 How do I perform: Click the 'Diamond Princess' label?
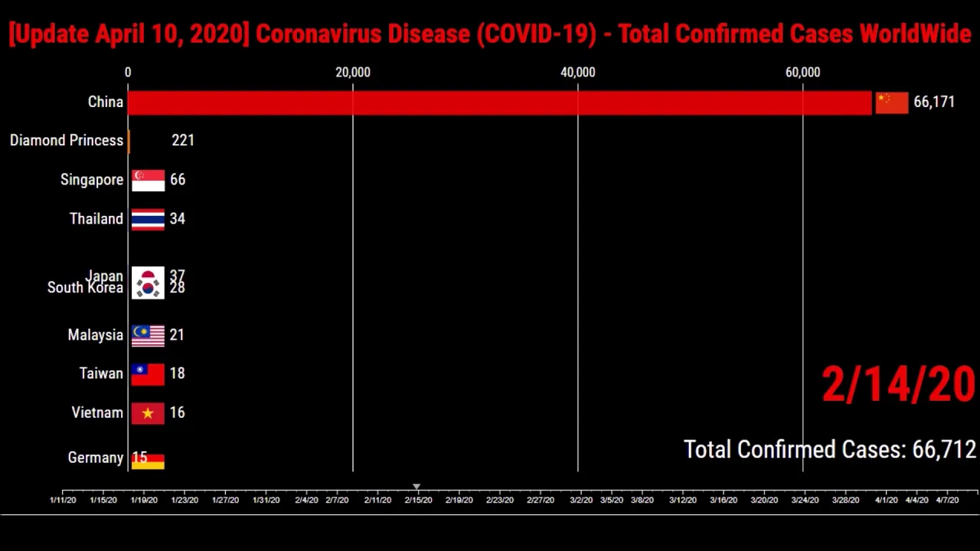[x=67, y=140]
